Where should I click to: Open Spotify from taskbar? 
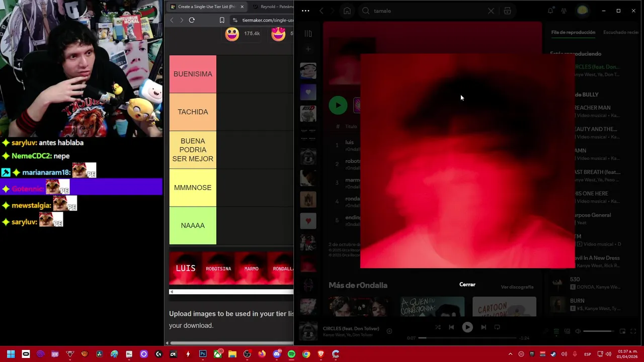[291, 354]
